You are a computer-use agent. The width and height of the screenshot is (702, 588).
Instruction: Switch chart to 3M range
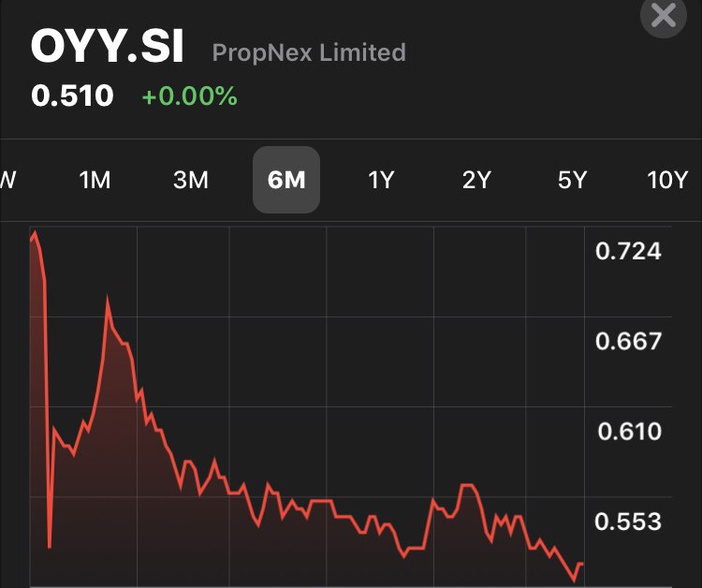point(191,180)
